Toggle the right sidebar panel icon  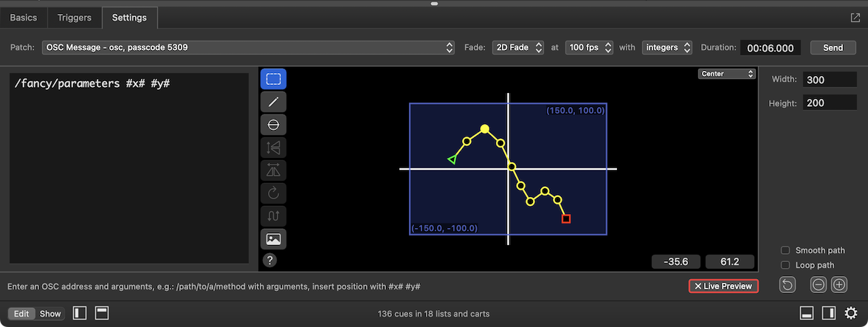point(829,313)
